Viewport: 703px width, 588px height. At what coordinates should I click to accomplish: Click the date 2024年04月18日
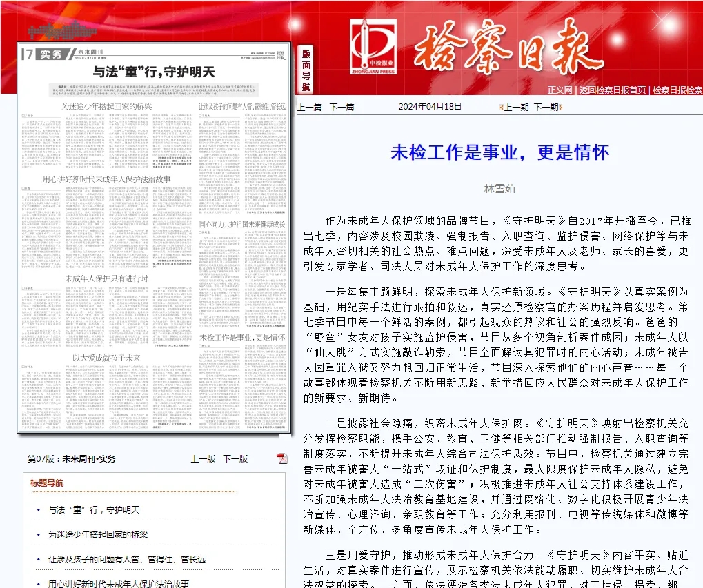tap(429, 107)
